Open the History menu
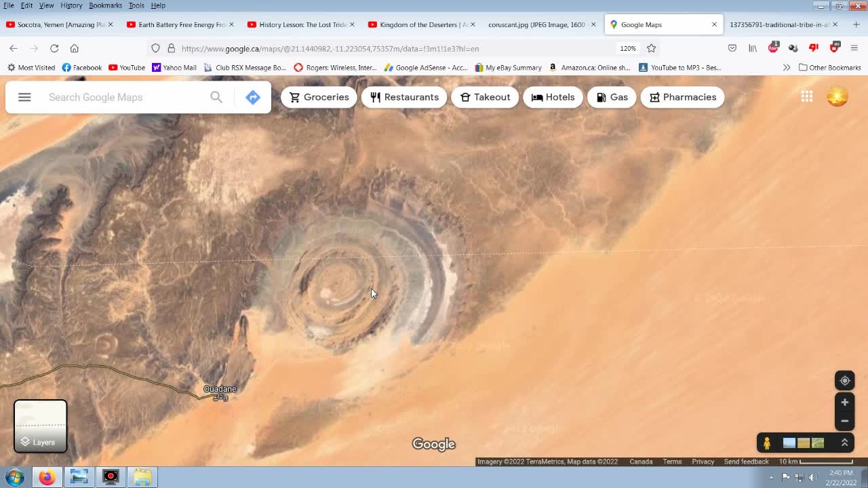Screen dimensions: 868x488 71,5
